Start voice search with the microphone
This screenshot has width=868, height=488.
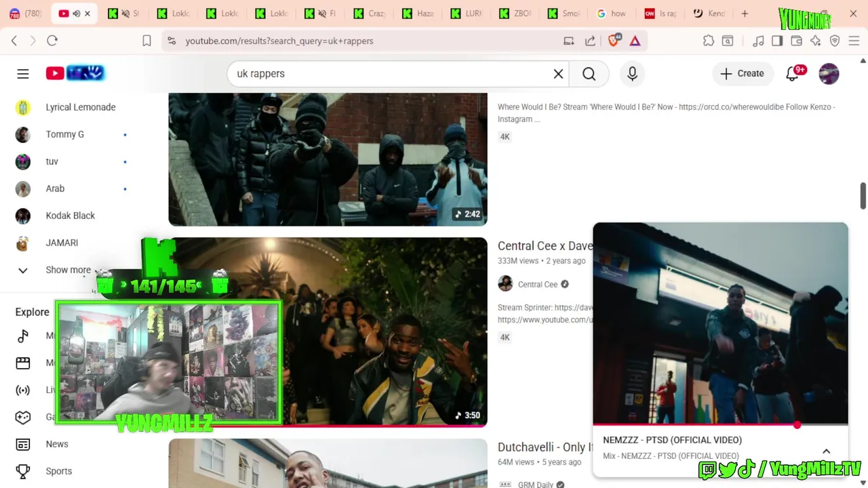632,73
